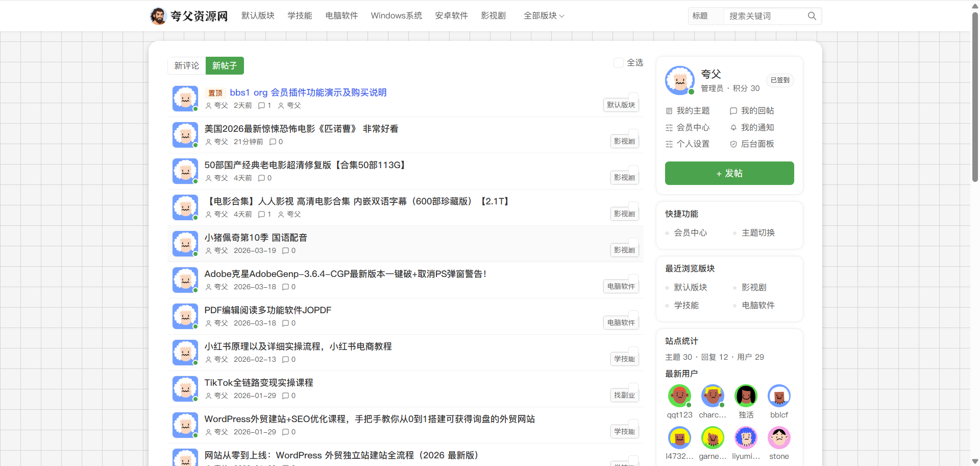Click 主题切换 in 快捷功能

pos(758,233)
